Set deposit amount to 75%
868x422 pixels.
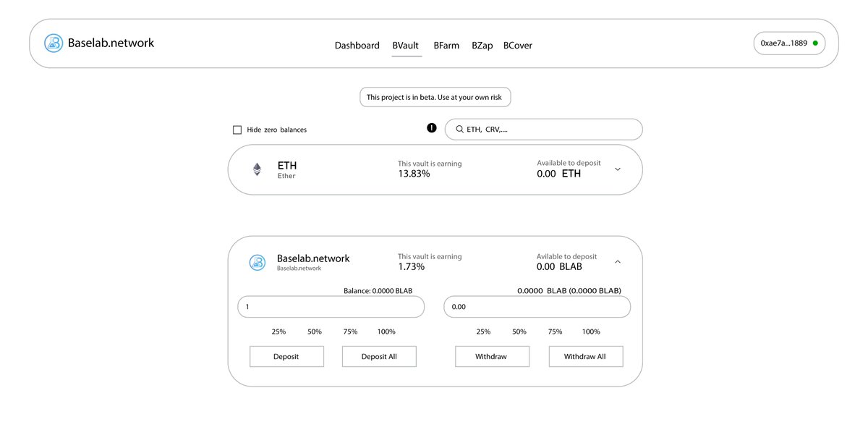350,332
